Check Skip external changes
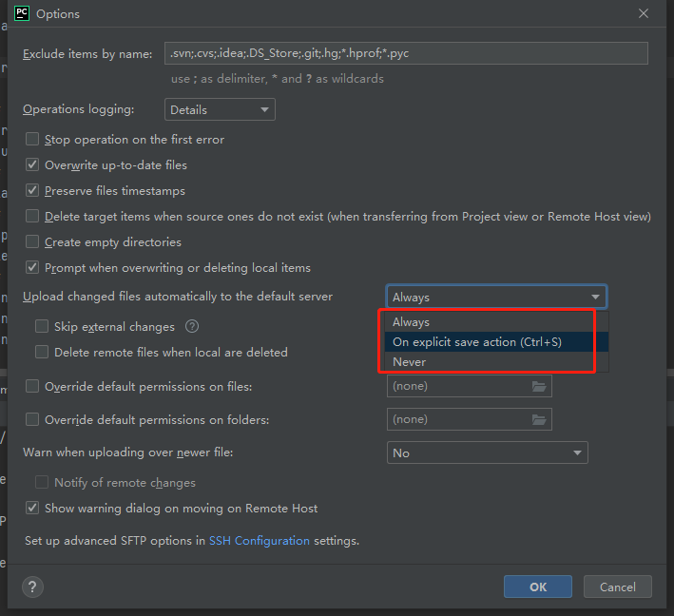674x616 pixels. click(42, 326)
